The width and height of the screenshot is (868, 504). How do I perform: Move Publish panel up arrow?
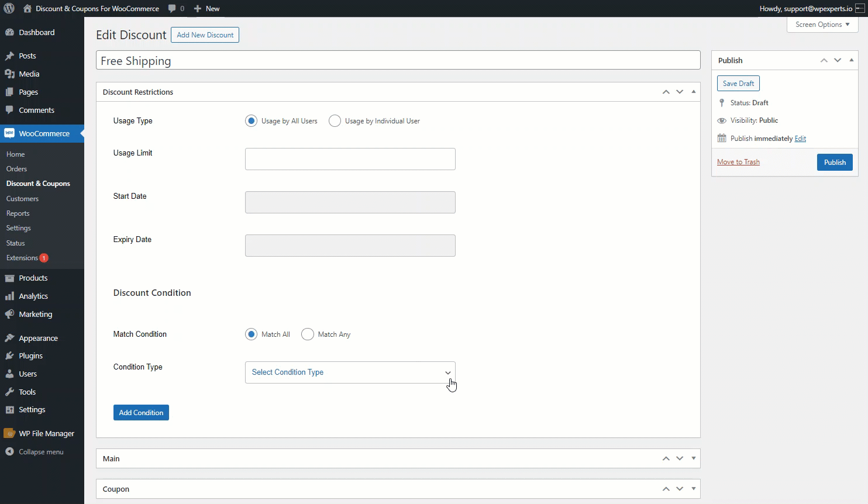[824, 60]
